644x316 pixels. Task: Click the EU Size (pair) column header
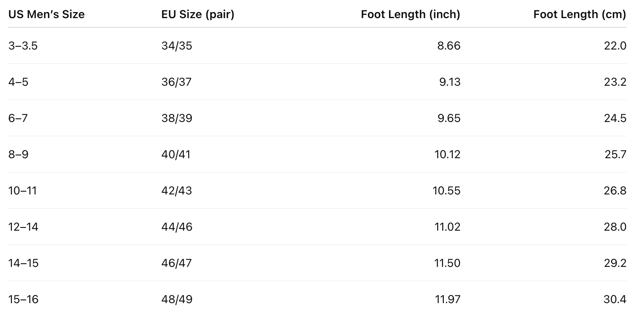coord(197,14)
